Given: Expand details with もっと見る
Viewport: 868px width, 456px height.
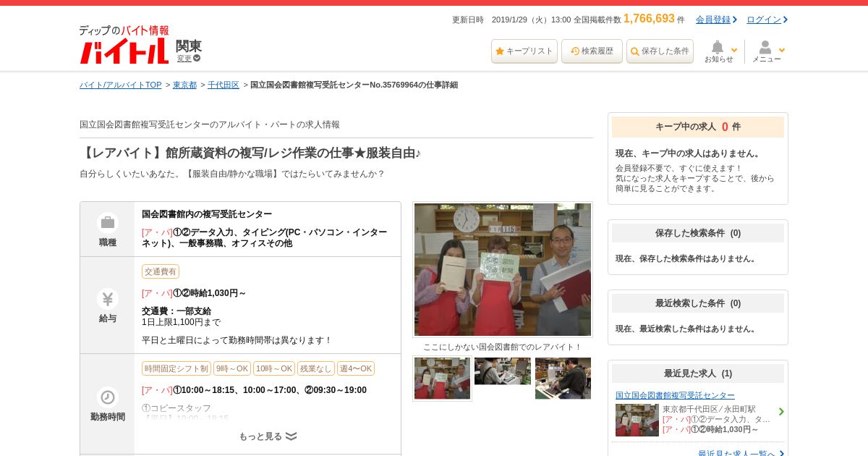Looking at the screenshot, I should click(268, 436).
